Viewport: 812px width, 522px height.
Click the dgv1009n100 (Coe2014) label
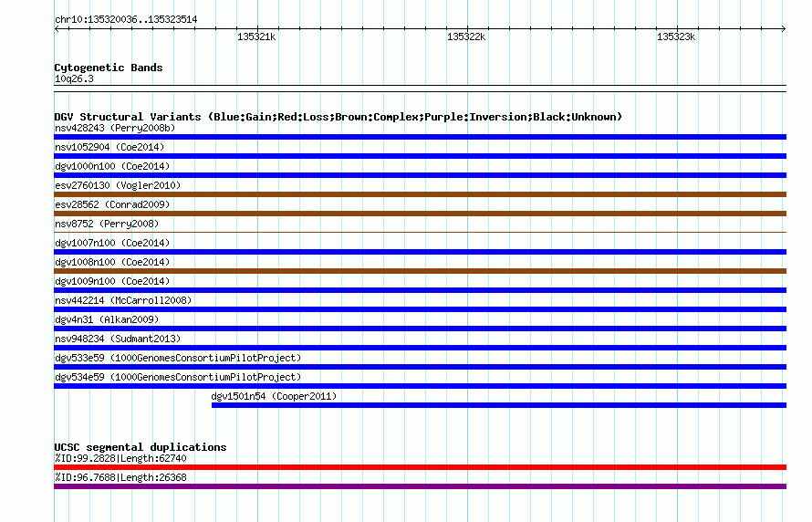(112, 281)
